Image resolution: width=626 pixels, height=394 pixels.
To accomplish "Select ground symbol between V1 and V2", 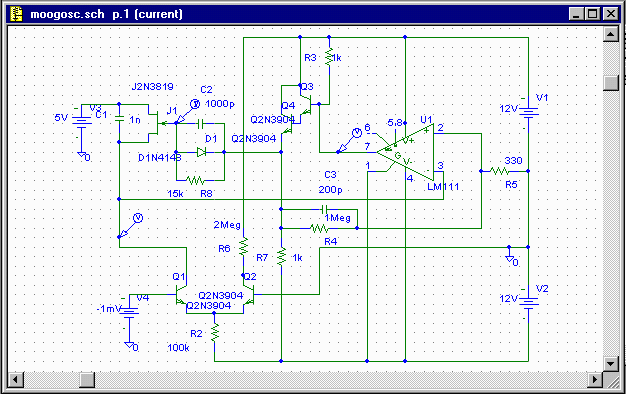I will (509, 259).
